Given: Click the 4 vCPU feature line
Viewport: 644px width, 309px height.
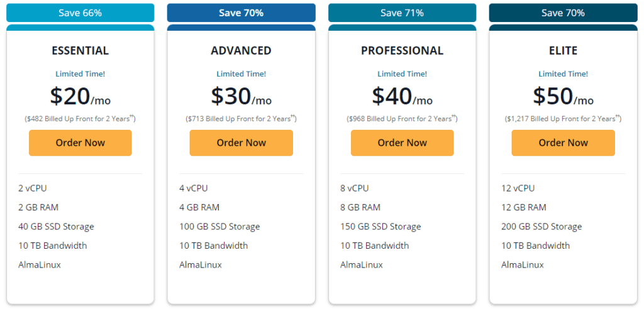Looking at the screenshot, I should [x=193, y=188].
